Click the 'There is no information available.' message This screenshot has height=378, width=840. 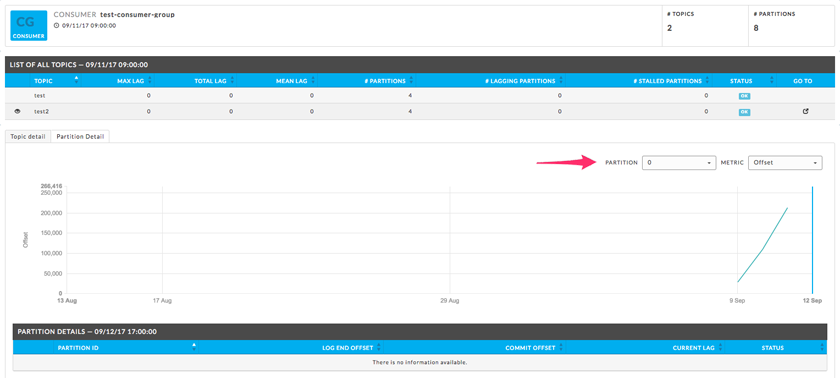pos(419,362)
